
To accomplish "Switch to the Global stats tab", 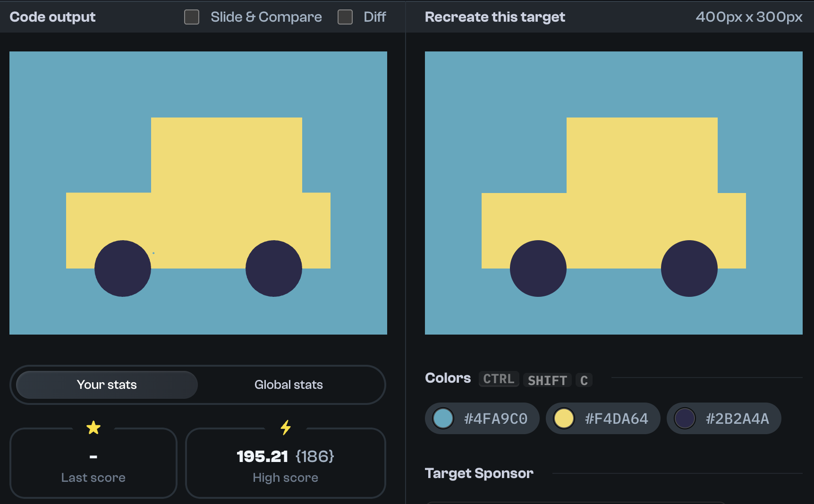I will 288,385.
